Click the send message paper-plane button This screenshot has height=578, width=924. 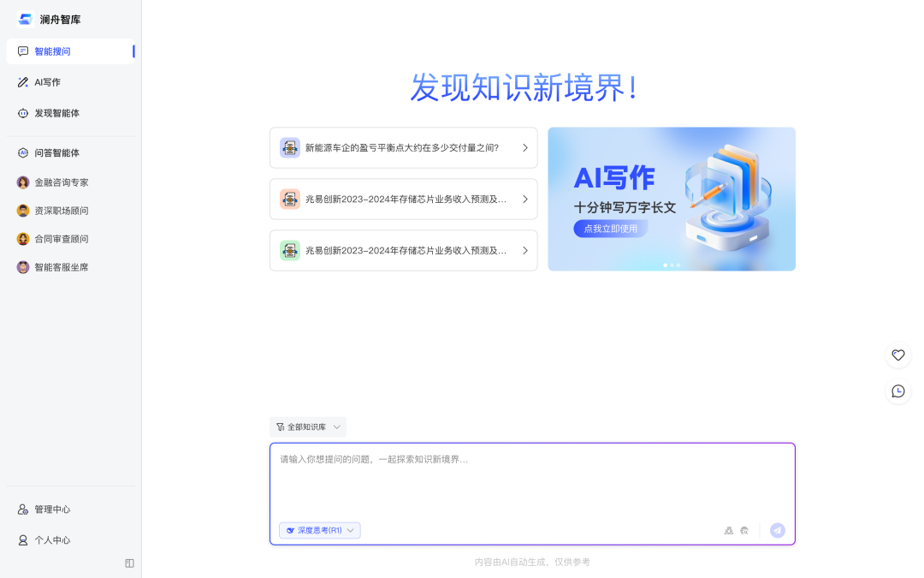coord(777,530)
